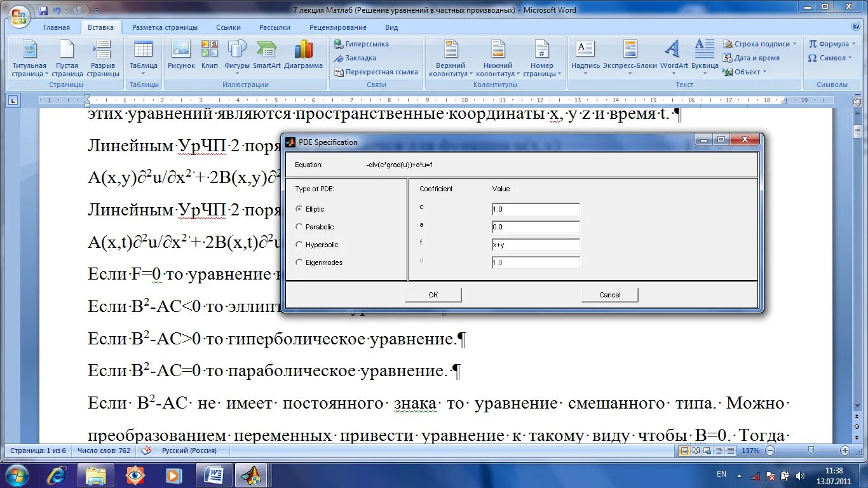Insert date and time (Дата и время)
The height and width of the screenshot is (488, 868).
pos(752,58)
